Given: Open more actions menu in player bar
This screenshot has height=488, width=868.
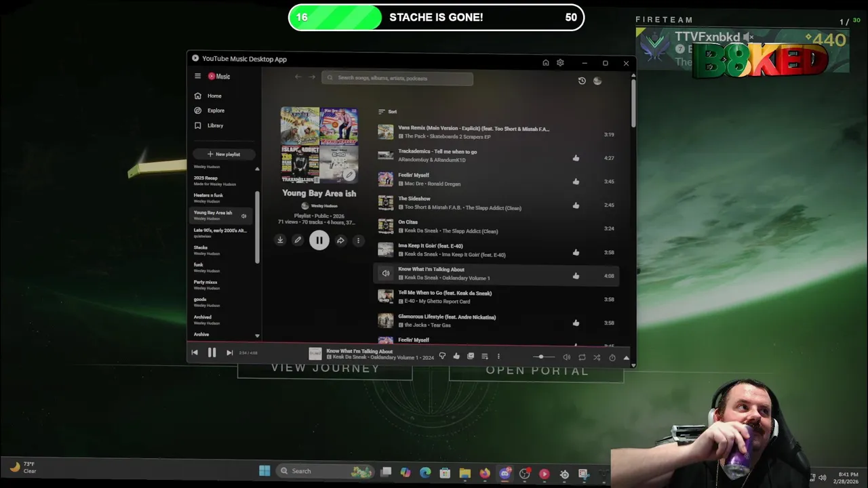Looking at the screenshot, I should (x=498, y=356).
